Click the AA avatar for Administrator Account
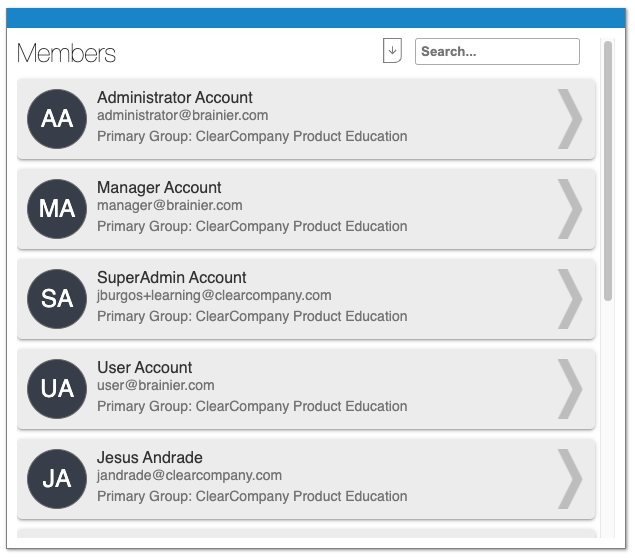 click(x=57, y=119)
